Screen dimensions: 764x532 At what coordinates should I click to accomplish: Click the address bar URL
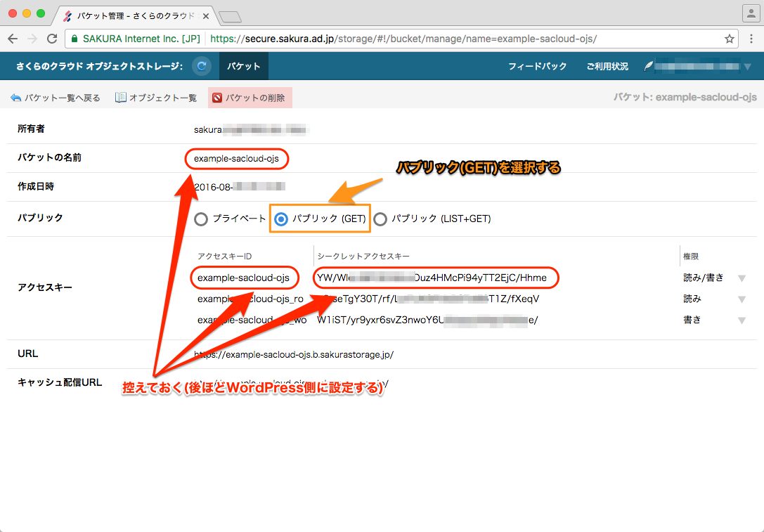tap(403, 39)
